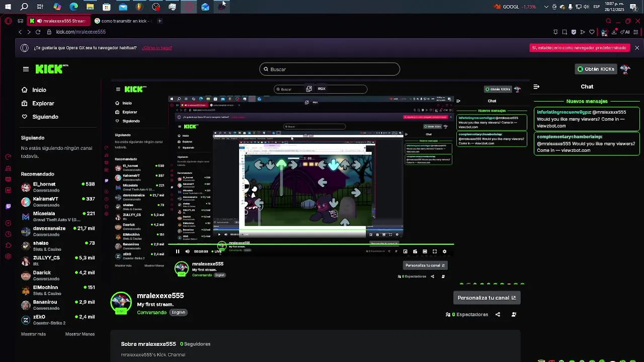This screenshot has height=362, width=644.
Task: Show hidden system tray icons
Action: 546,7
